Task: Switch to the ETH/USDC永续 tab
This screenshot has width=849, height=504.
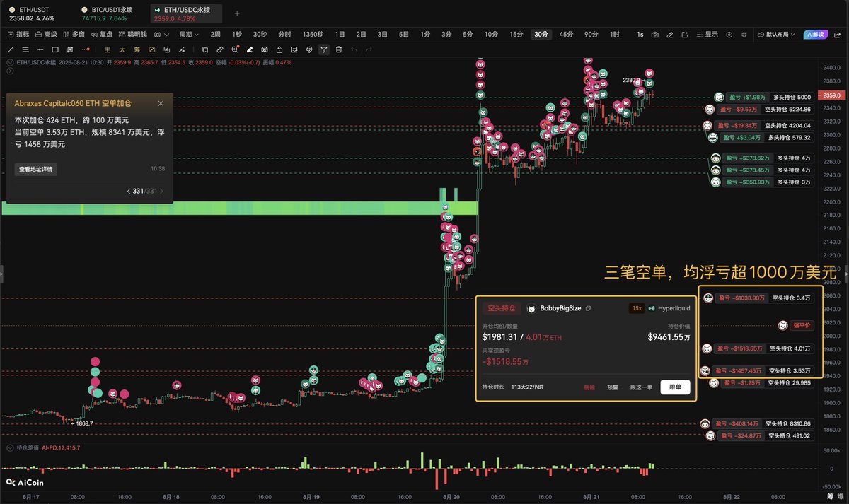Action: pyautogui.click(x=185, y=13)
